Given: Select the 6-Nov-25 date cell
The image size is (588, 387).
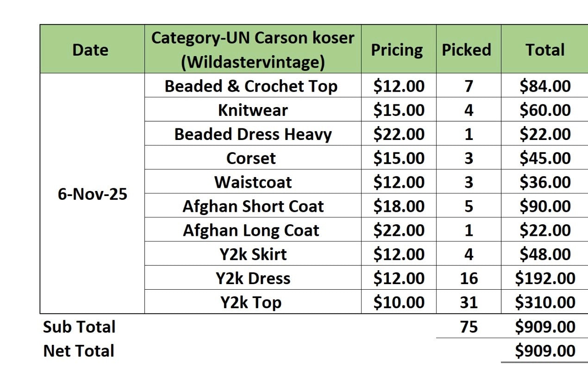Looking at the screenshot, I should 92,194.
